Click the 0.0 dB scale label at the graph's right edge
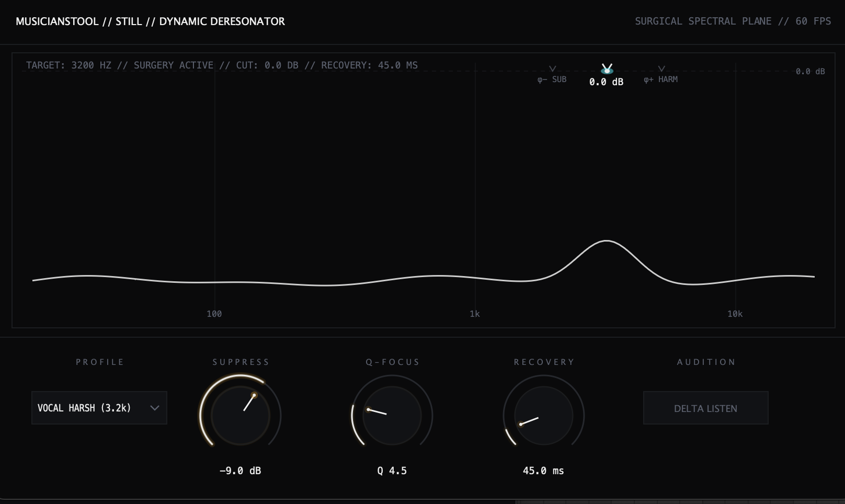This screenshot has width=845, height=504. coord(810,72)
